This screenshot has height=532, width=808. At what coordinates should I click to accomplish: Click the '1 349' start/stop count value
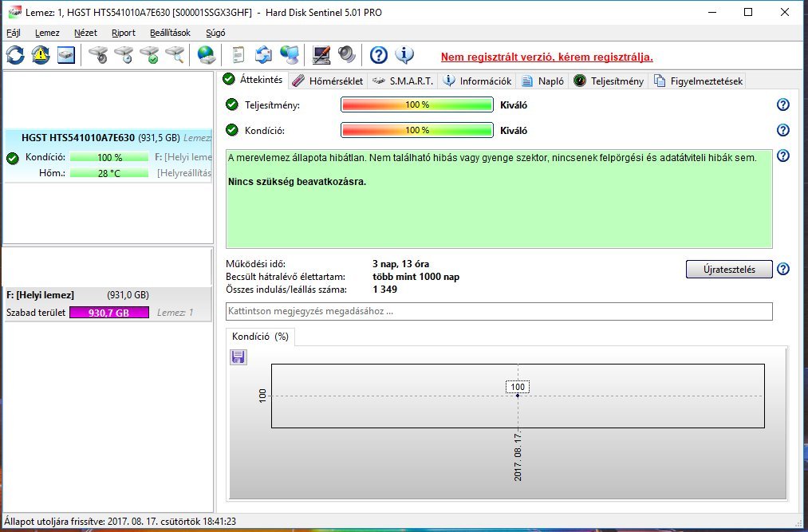(x=385, y=290)
